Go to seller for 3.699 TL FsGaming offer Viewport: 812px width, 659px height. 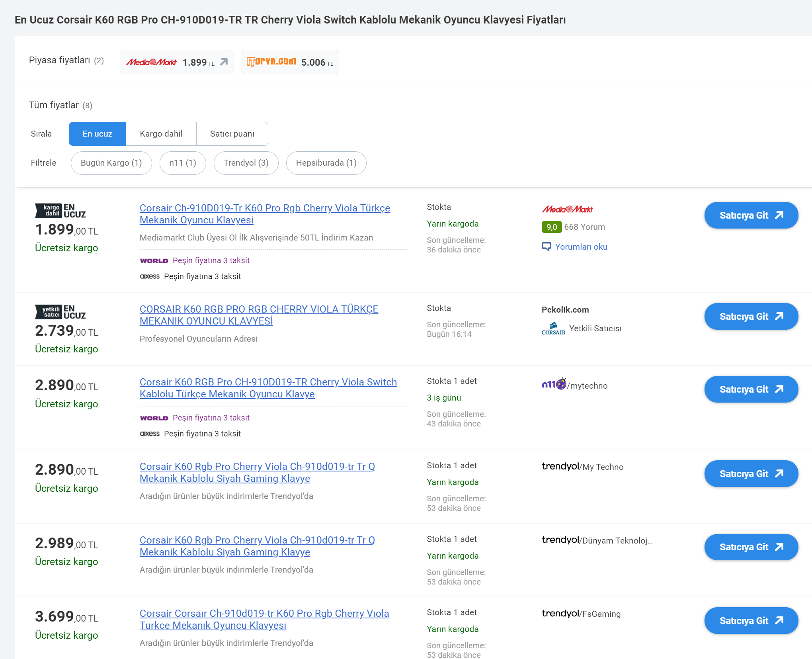[751, 621]
